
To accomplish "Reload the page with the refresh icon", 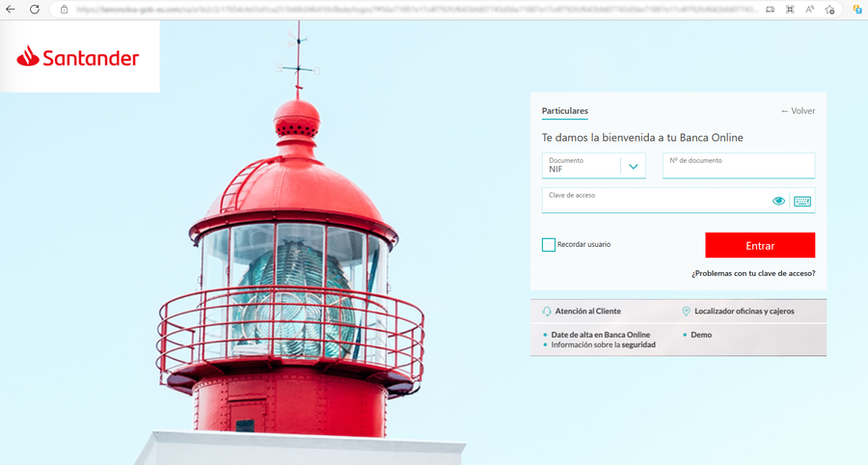I will [x=36, y=9].
